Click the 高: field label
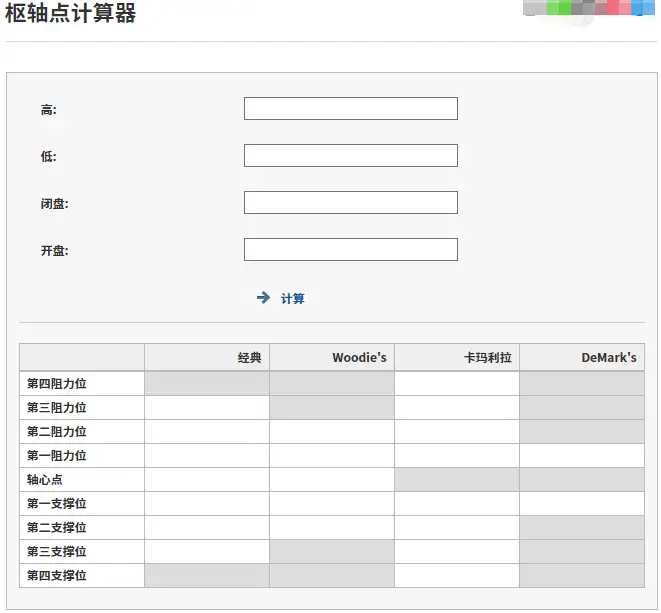Image resolution: width=661 pixels, height=613 pixels. 48,110
